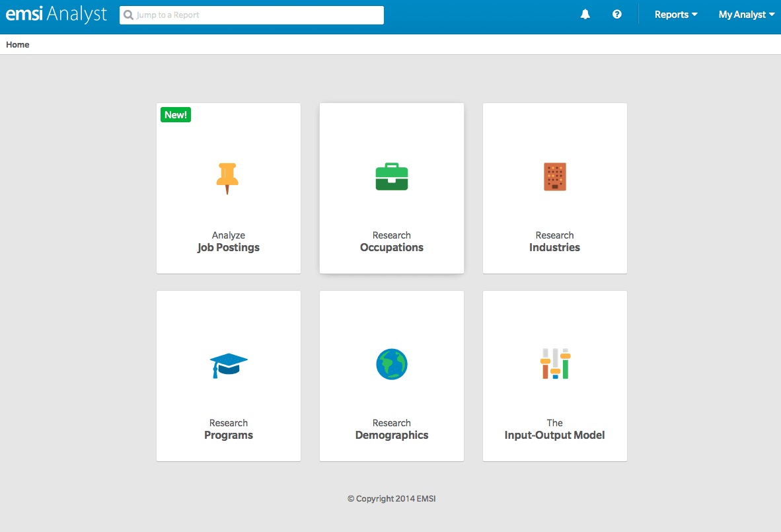Click the orange pushpin Job Postings icon
This screenshot has width=781, height=532.
pyautogui.click(x=227, y=178)
